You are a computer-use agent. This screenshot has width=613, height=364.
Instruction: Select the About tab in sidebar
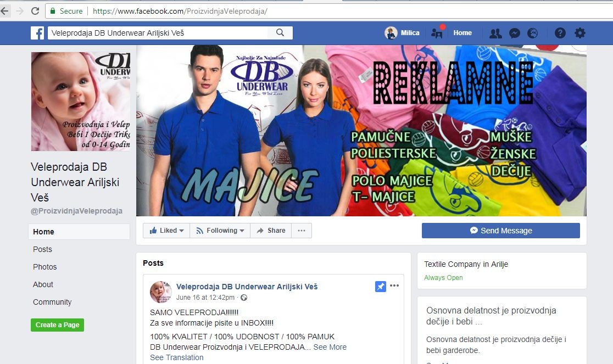43,284
